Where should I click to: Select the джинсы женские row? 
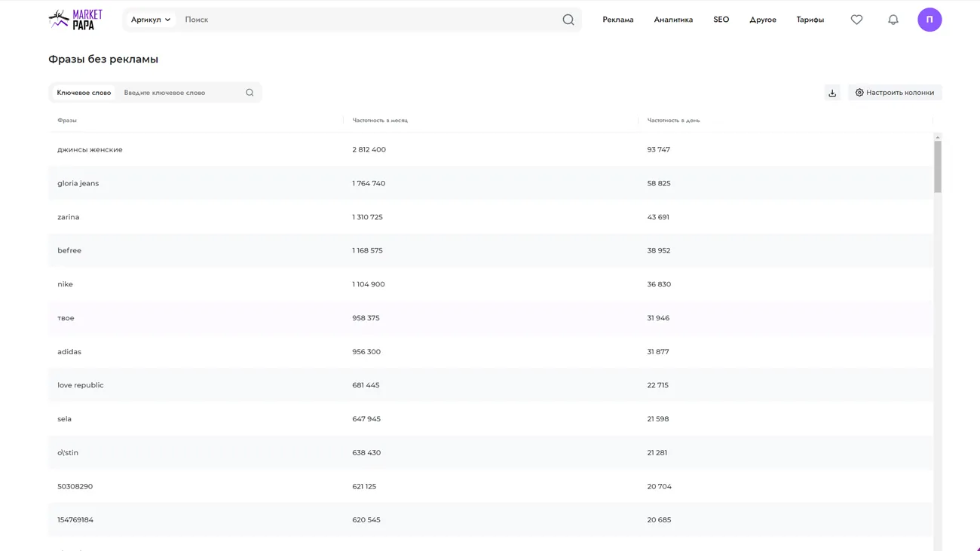point(90,150)
